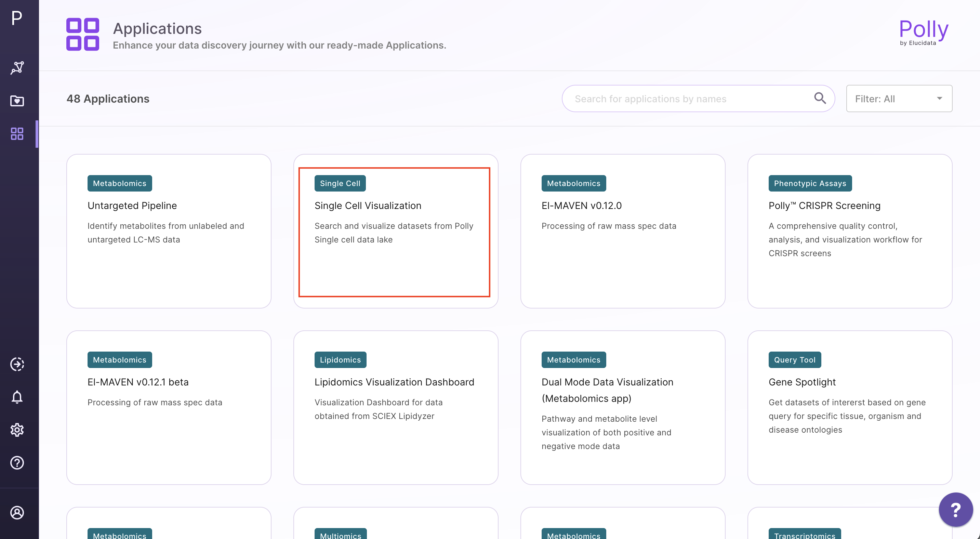
Task: Click the large purple Applications header icon
Action: (82, 34)
